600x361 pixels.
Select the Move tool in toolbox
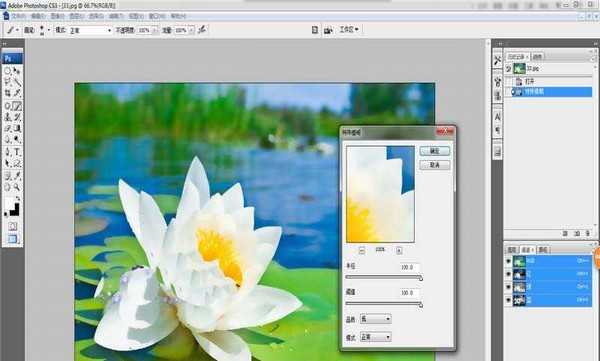tap(17, 71)
